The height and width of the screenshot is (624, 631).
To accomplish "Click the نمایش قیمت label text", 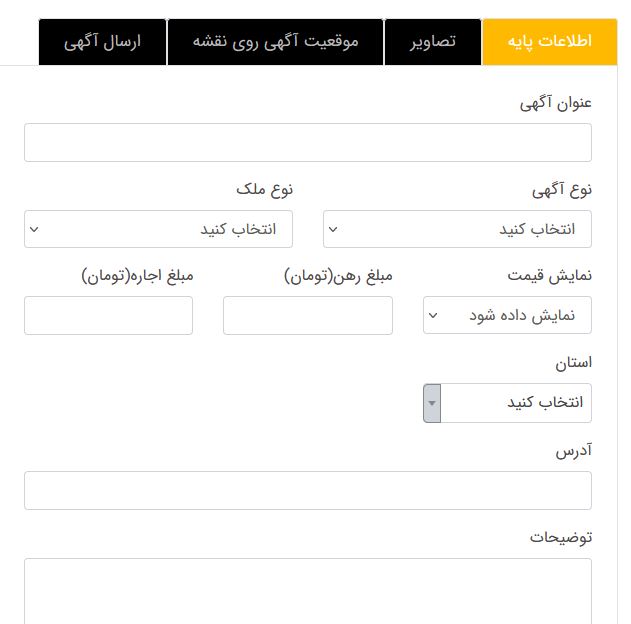I will (x=550, y=276).
